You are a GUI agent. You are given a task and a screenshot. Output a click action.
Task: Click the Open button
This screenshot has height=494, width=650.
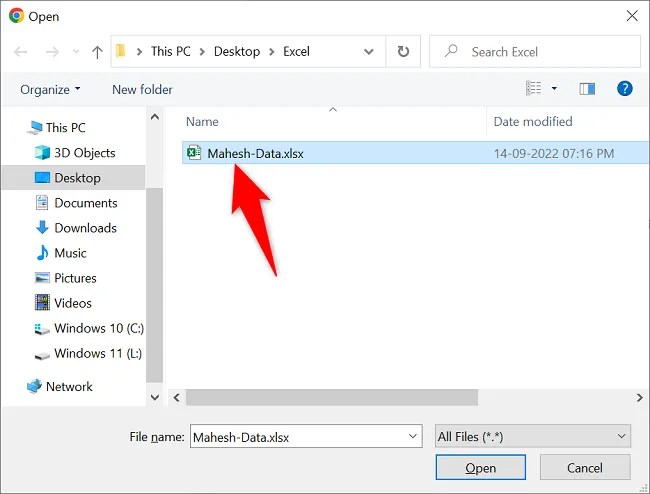480,467
